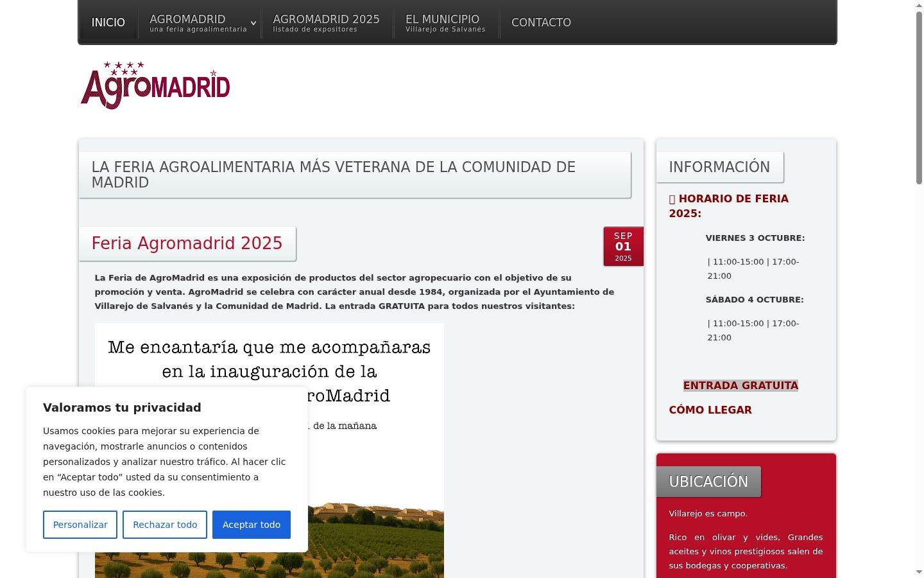Click the INFORMACIÓN widget header
This screenshot has width=924, height=578.
719,167
